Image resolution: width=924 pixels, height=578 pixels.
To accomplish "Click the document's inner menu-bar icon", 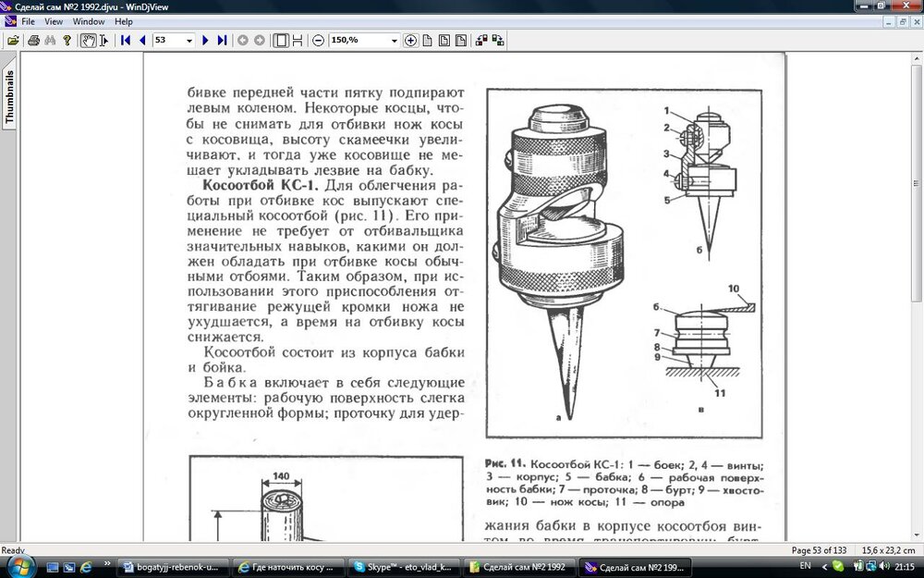I will [x=9, y=21].
